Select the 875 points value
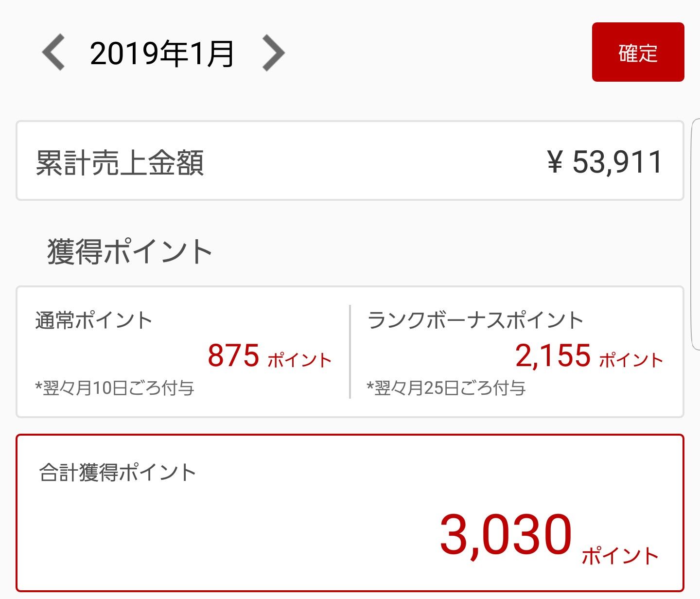 coord(234,355)
